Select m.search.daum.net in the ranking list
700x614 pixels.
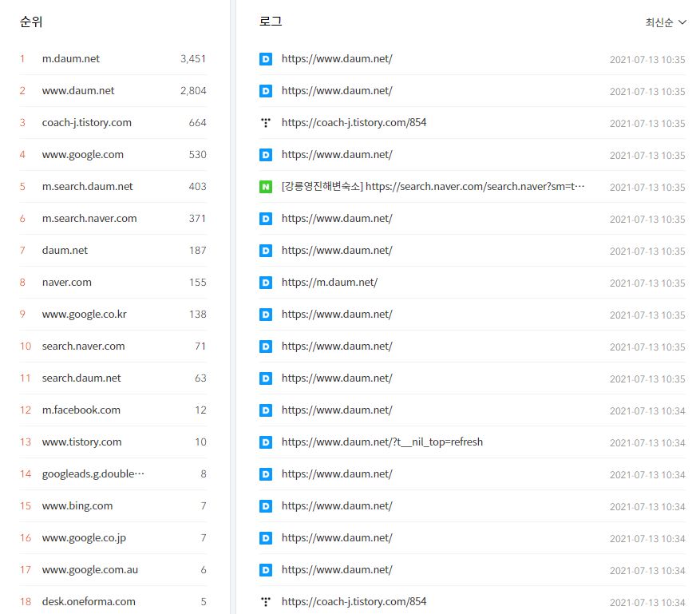[x=88, y=187]
